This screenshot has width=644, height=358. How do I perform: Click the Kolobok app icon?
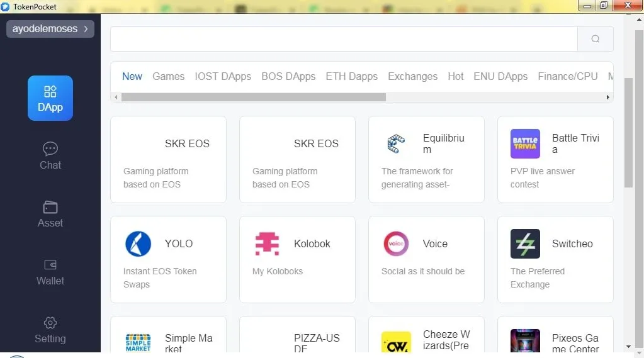(267, 244)
